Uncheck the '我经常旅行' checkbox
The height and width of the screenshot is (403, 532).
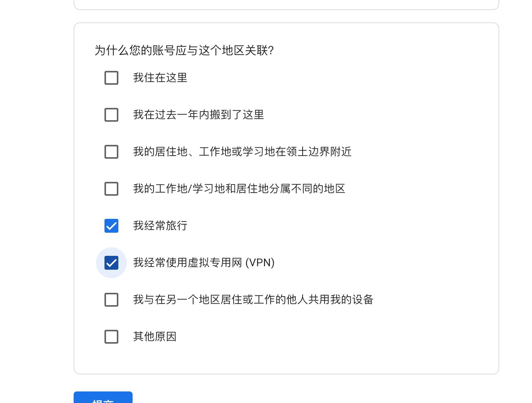click(x=111, y=226)
